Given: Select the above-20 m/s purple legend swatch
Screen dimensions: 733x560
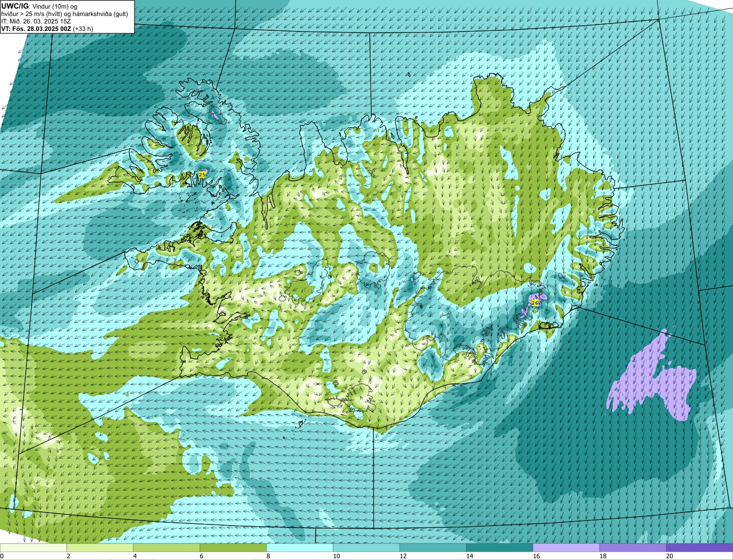Looking at the screenshot, I should coord(700,547).
